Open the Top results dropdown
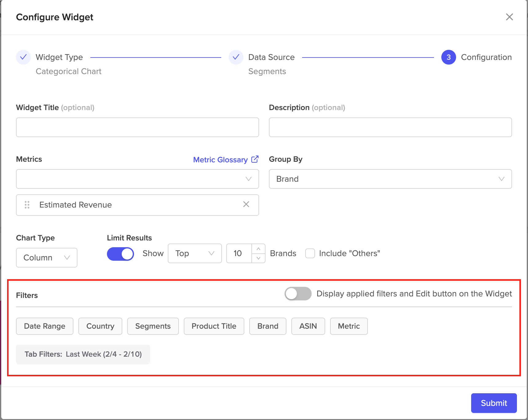 (x=195, y=253)
